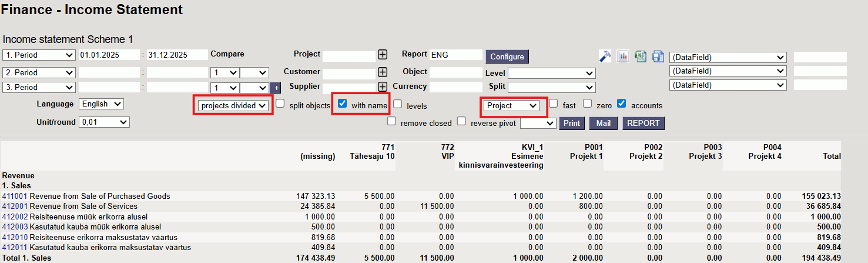
Task: Tick the 'remove closed' checkbox
Action: [x=391, y=122]
